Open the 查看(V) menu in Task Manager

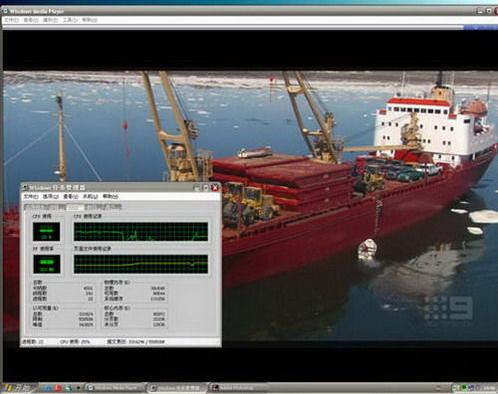tap(71, 196)
